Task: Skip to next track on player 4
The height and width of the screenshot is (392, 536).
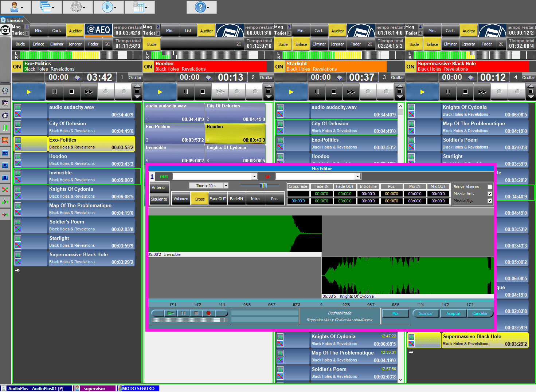Action: click(x=482, y=92)
